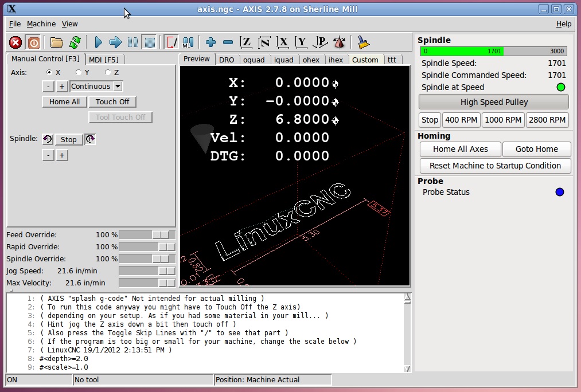
Task: Stop spindle in the Spindle panel
Action: (430, 120)
